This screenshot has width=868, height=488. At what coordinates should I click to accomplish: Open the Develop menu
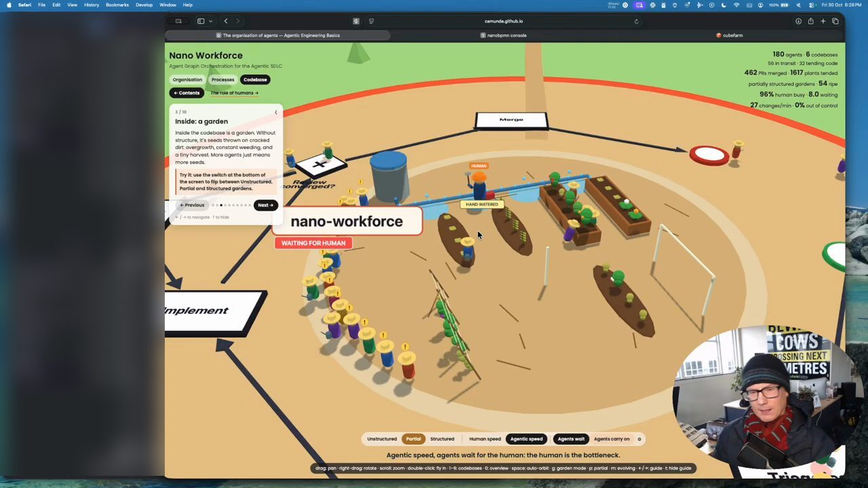pyautogui.click(x=144, y=5)
